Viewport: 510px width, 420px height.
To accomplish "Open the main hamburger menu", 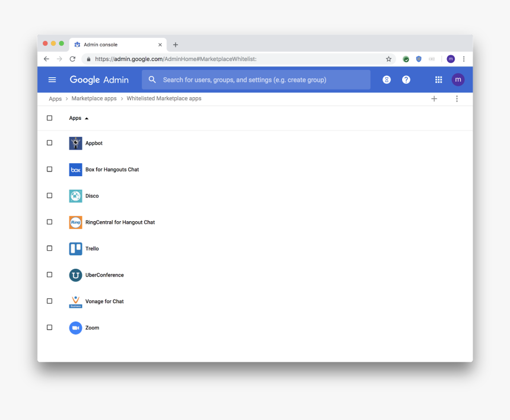I will [x=52, y=79].
